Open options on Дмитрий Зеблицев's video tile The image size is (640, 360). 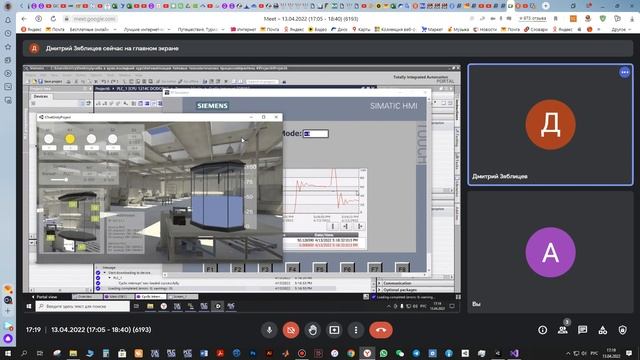624,72
